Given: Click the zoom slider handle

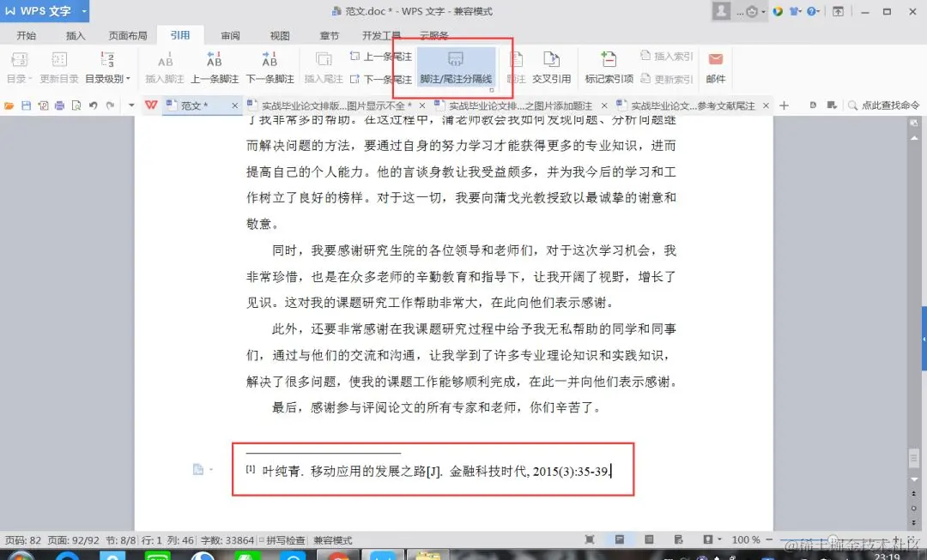Looking at the screenshot, I should (x=833, y=539).
